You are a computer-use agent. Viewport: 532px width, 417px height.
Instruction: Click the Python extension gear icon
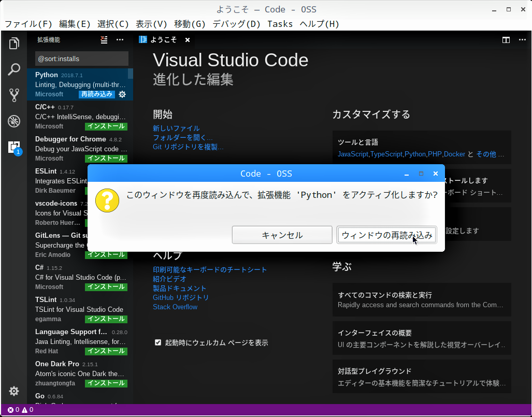tap(122, 94)
